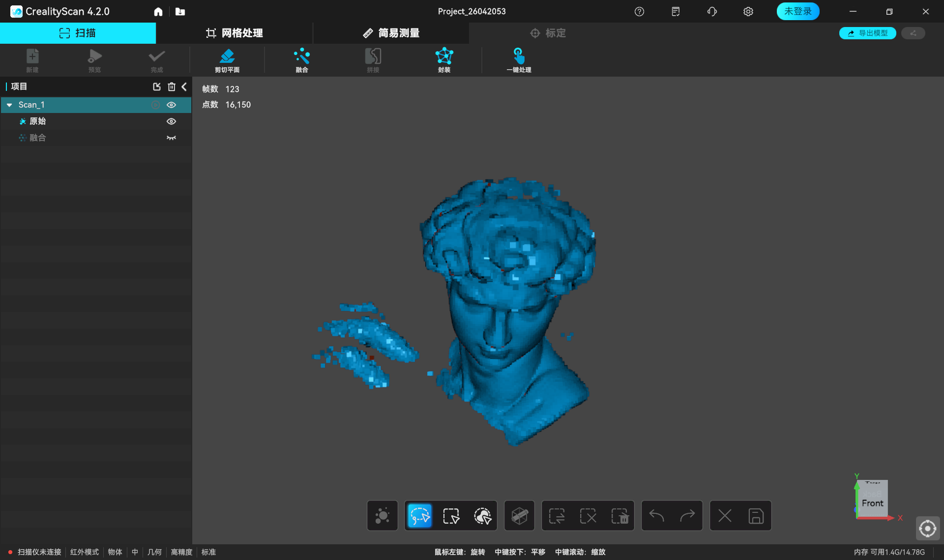
Task: Collapse the 项目 panel with chevron
Action: (x=184, y=87)
